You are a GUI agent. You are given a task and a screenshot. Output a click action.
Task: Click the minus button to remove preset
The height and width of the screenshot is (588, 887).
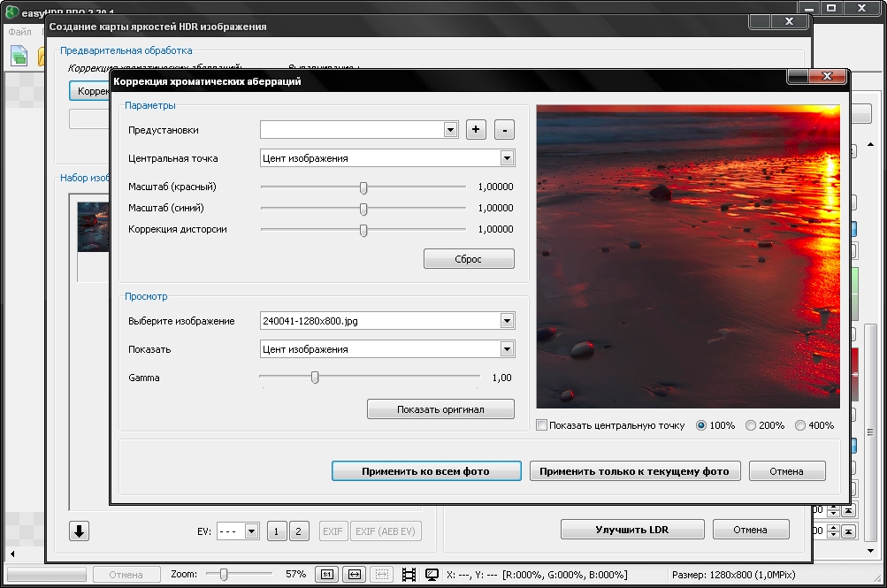[504, 130]
